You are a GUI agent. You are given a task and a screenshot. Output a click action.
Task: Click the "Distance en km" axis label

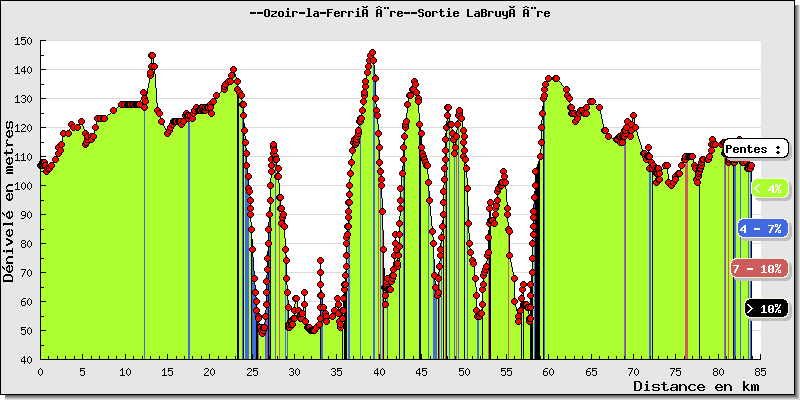pyautogui.click(x=695, y=385)
